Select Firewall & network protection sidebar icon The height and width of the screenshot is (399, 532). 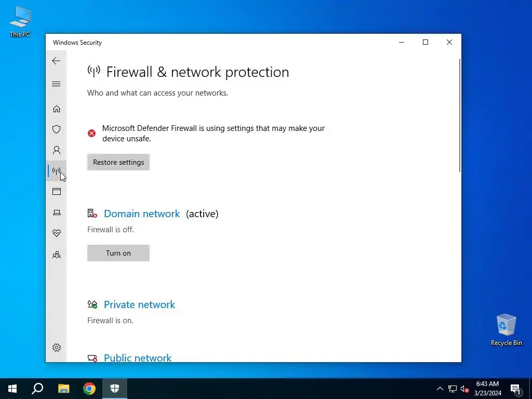[x=56, y=170]
